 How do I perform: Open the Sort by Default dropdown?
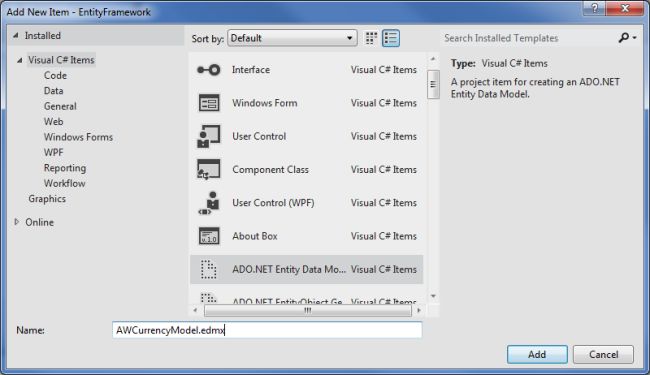pos(292,38)
